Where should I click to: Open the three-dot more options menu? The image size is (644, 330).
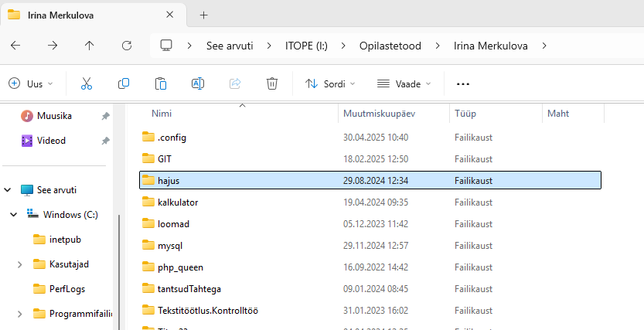(x=463, y=83)
